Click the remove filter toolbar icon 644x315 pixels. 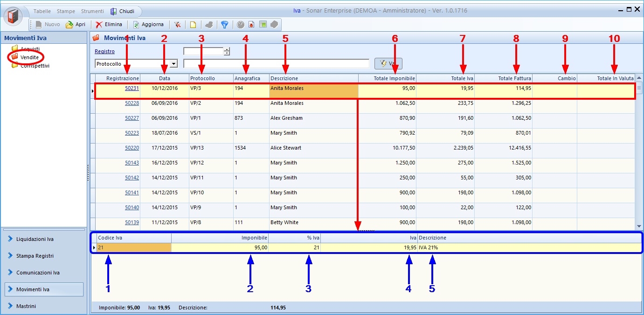(177, 25)
